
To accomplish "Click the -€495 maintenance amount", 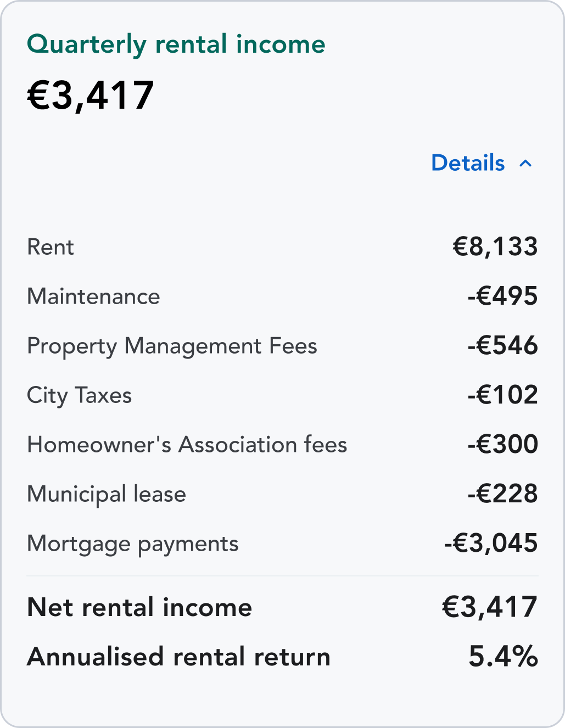I will (502, 296).
